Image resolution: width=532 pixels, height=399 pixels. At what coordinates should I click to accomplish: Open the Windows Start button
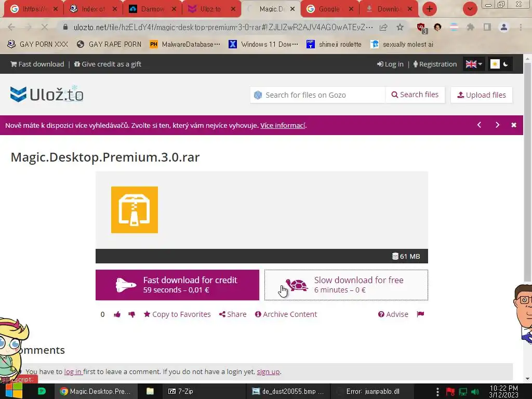[14, 391]
